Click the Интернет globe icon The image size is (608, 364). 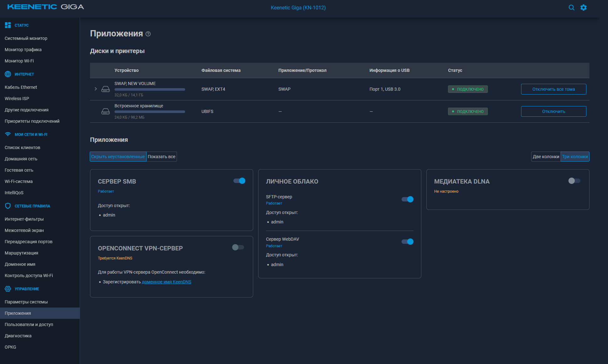8,74
